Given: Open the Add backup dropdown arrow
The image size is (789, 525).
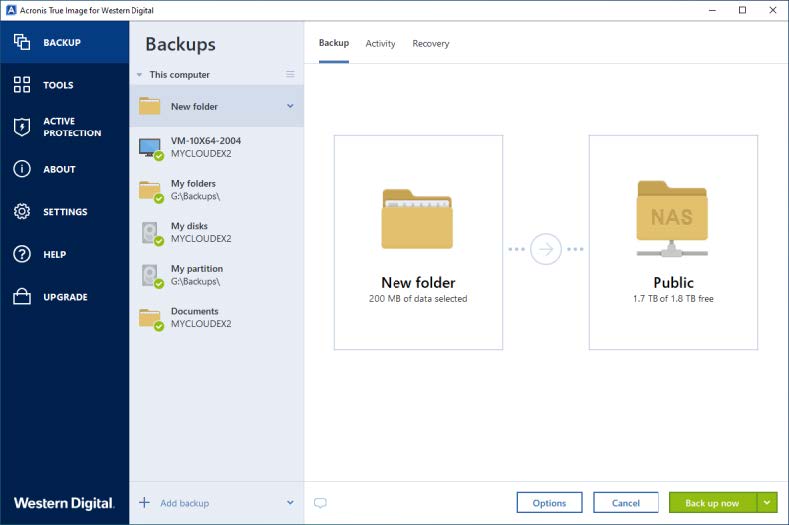Looking at the screenshot, I should click(x=290, y=502).
